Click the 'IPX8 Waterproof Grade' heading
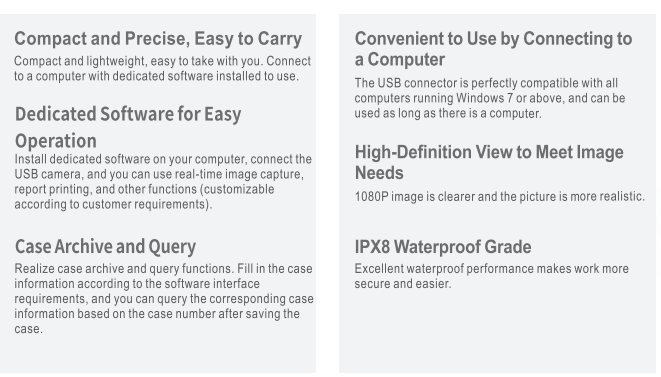The height and width of the screenshot is (377, 661). pos(443,247)
